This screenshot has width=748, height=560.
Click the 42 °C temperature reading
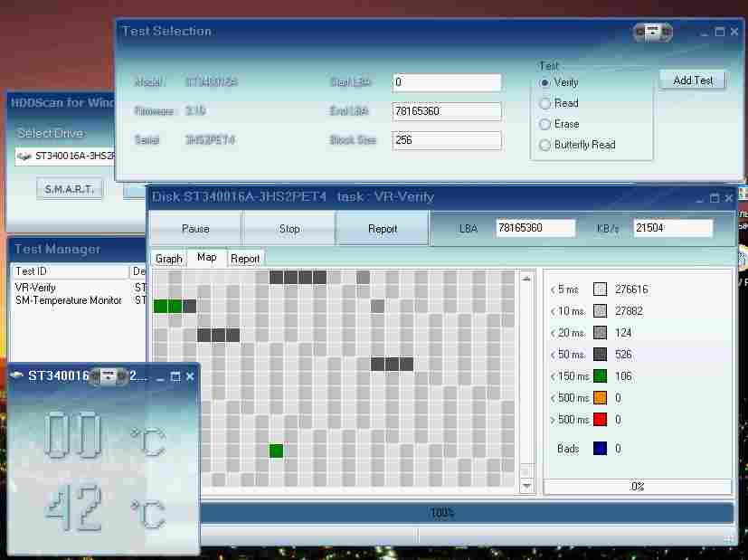click(x=105, y=508)
